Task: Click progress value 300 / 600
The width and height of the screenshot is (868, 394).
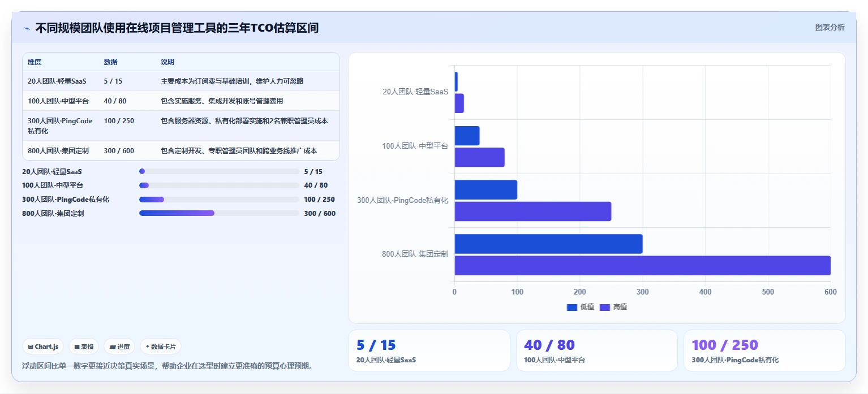Action: 320,214
